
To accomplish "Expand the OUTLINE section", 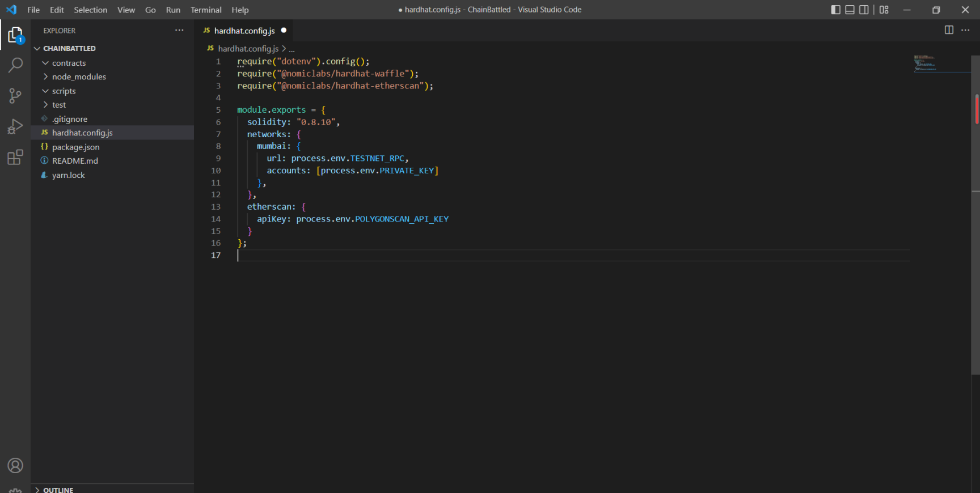I will [x=58, y=490].
